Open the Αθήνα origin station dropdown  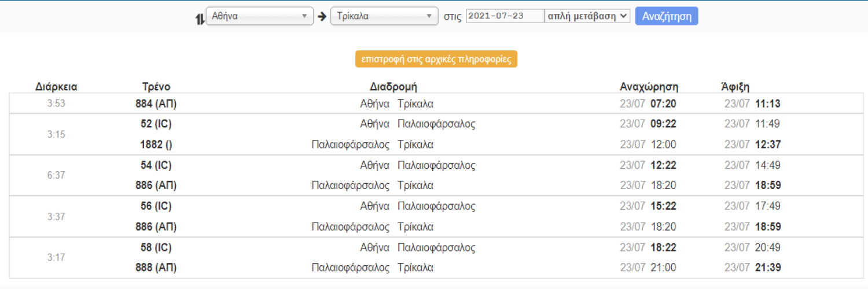260,16
